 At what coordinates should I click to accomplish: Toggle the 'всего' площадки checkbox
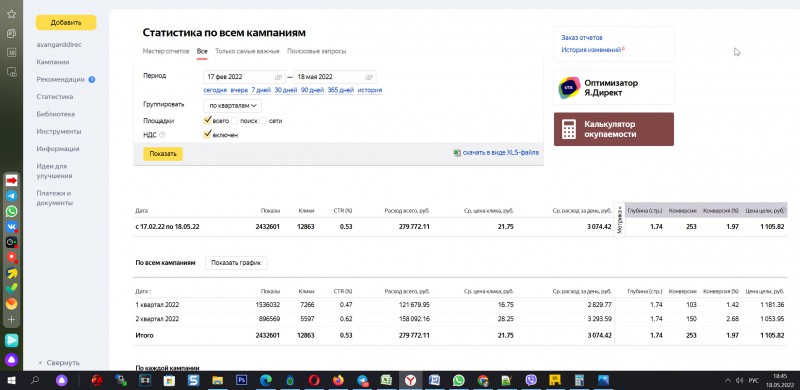tap(207, 120)
